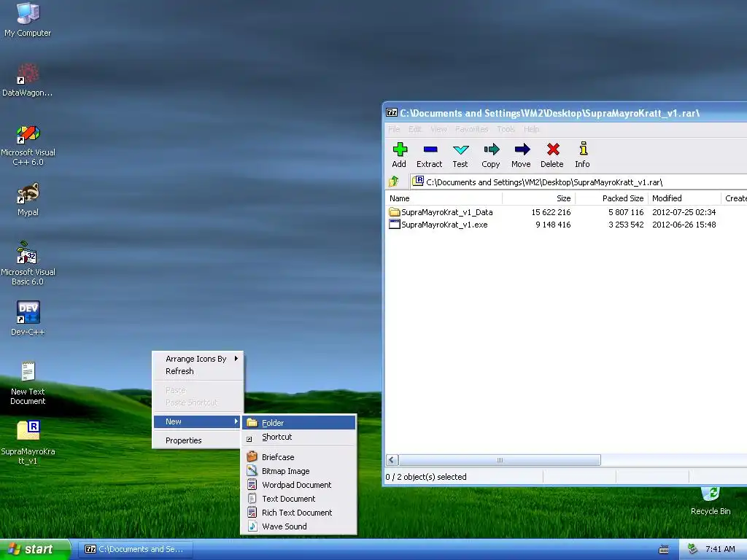Choose Wave Sound in the New submenu
Viewport: 747px width, 560px height.
coord(298,526)
